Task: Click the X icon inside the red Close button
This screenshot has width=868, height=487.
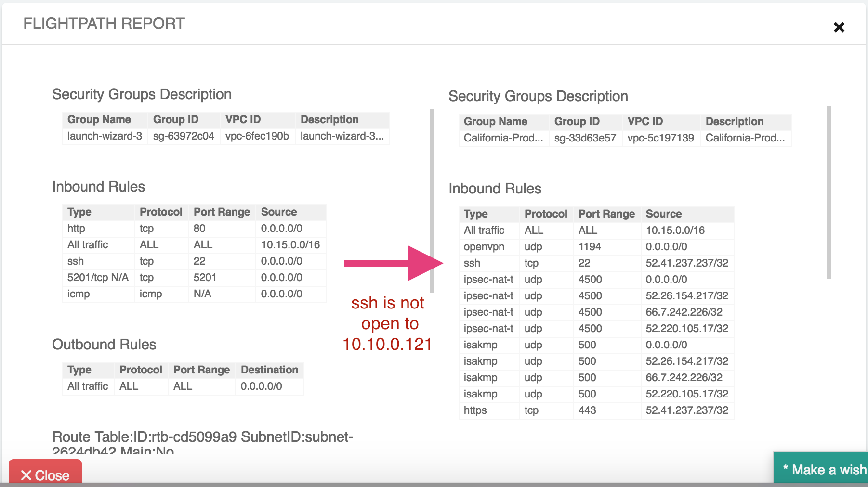Action: coord(27,475)
